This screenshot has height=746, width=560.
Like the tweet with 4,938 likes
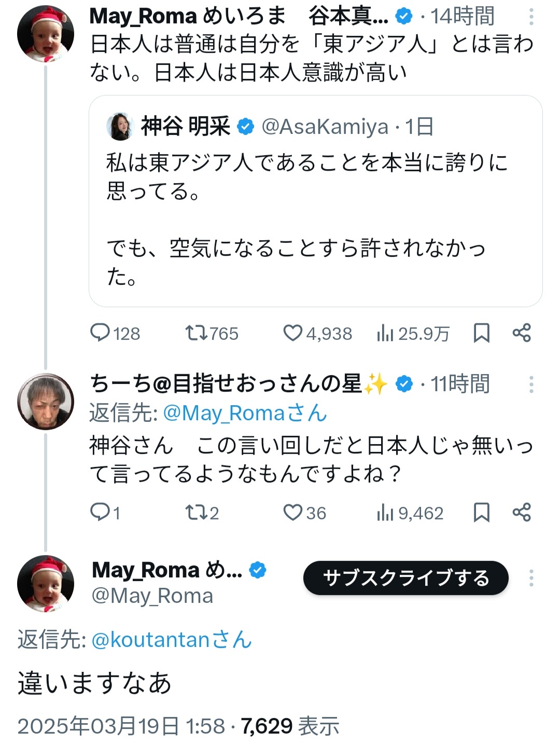click(x=293, y=333)
